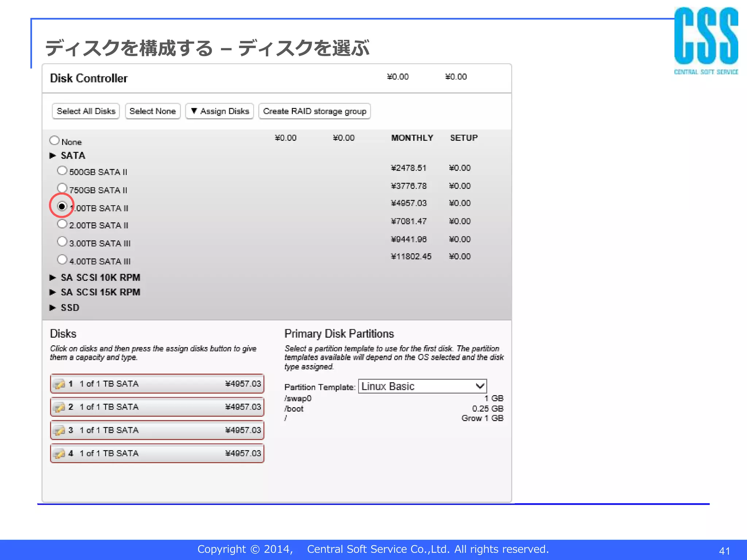Choose the 4.00TB SATA III radio button
This screenshot has width=747, height=560.
click(62, 260)
